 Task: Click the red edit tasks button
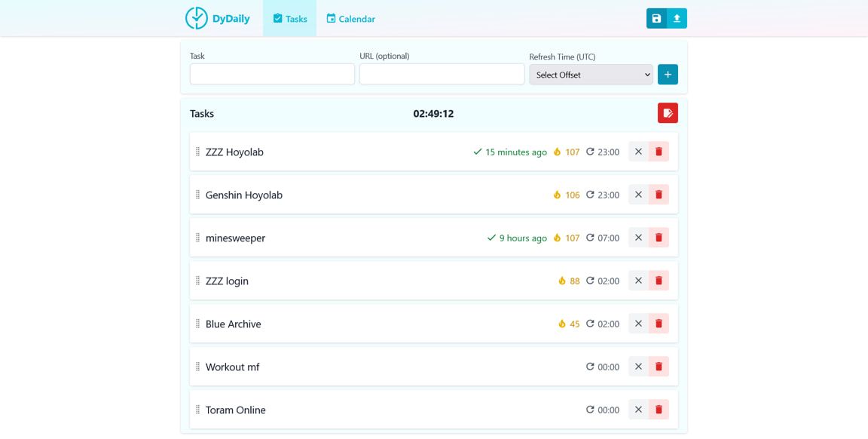(668, 113)
